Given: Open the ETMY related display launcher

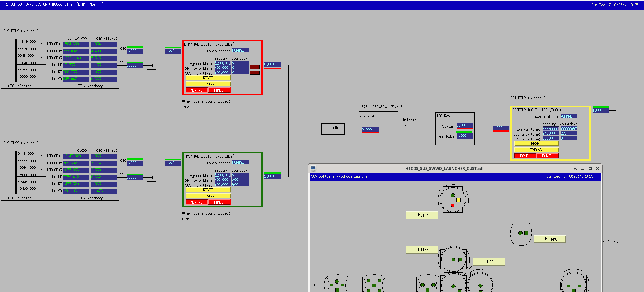Looking at the screenshot, I should click(422, 215).
